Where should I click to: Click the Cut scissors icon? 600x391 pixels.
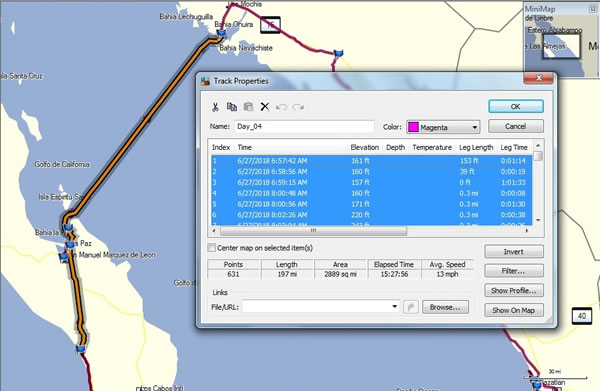(x=215, y=107)
